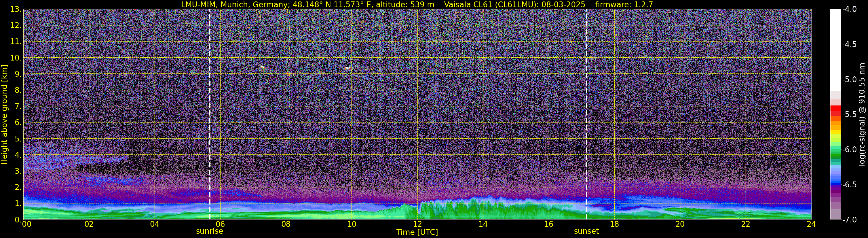Viewport: 868px width, 238px height.
Task: Click the blue cloud layer near 4 km before 03 UTC
Action: tap(76, 159)
